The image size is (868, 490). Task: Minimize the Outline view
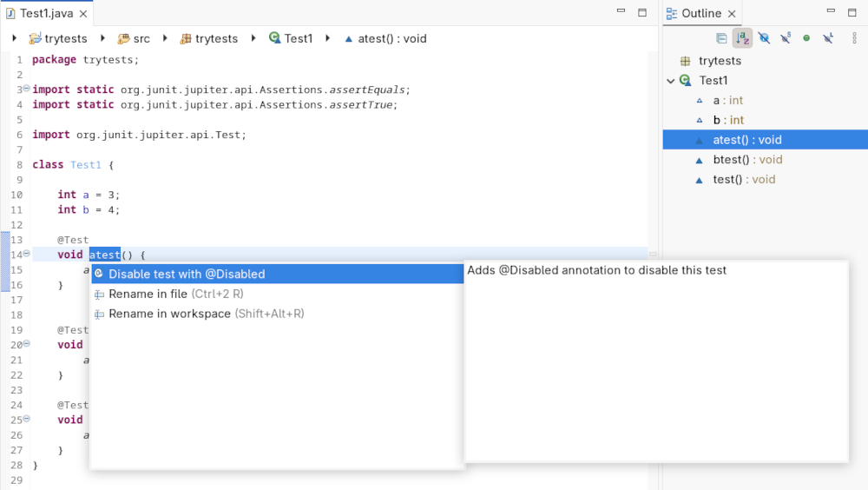click(831, 11)
